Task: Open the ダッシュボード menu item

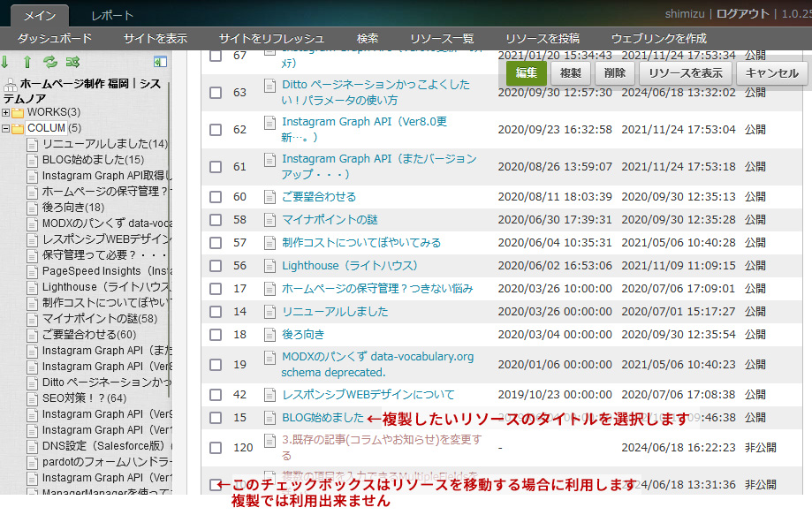Action: coord(55,39)
